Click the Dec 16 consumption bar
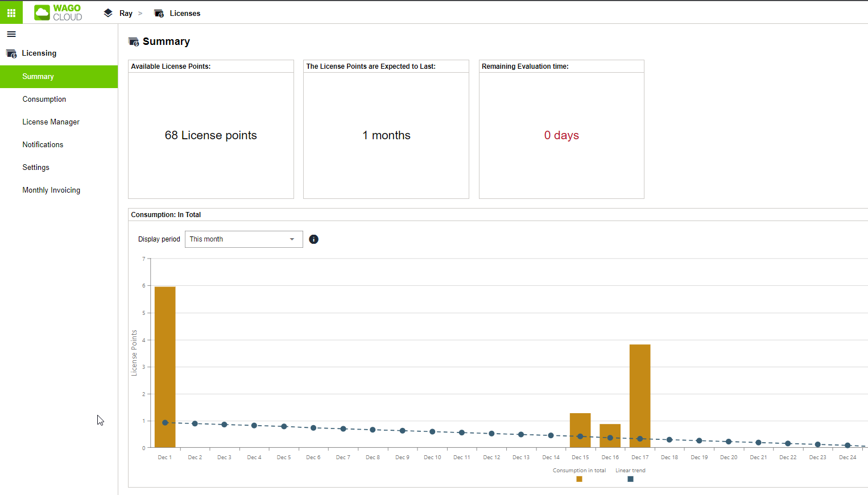This screenshot has width=868, height=495. coord(610,436)
